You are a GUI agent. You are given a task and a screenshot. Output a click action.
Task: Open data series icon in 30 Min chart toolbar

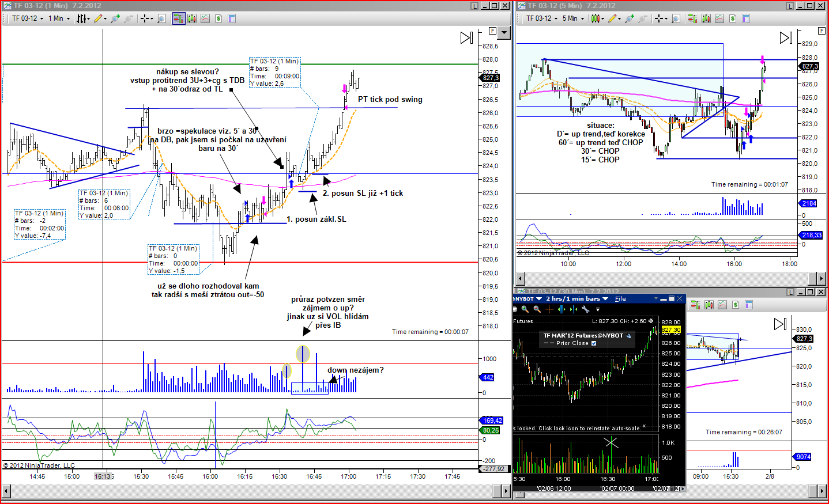(709, 305)
